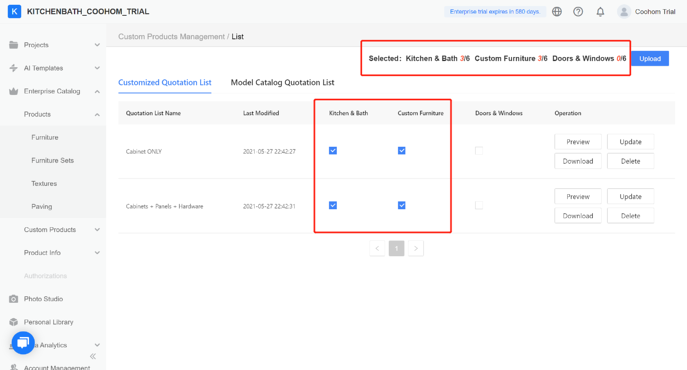687x370 pixels.
Task: Click the Personal Library cube icon
Action: (14, 322)
